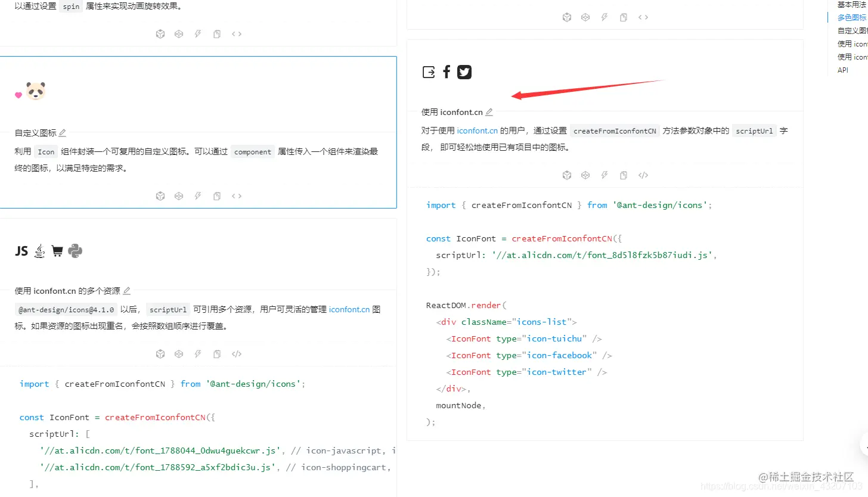This screenshot has height=497, width=868.
Task: Click the component code tag
Action: coord(253,152)
